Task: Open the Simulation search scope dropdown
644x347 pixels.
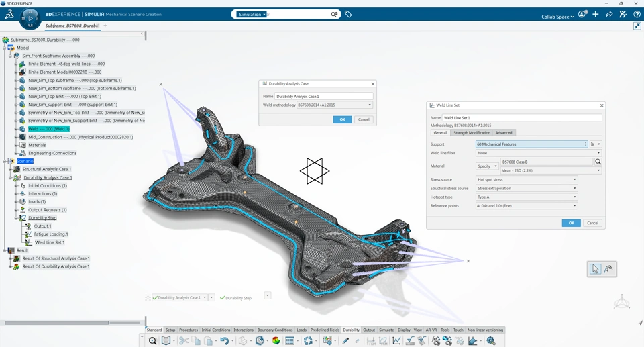Action: [252, 14]
